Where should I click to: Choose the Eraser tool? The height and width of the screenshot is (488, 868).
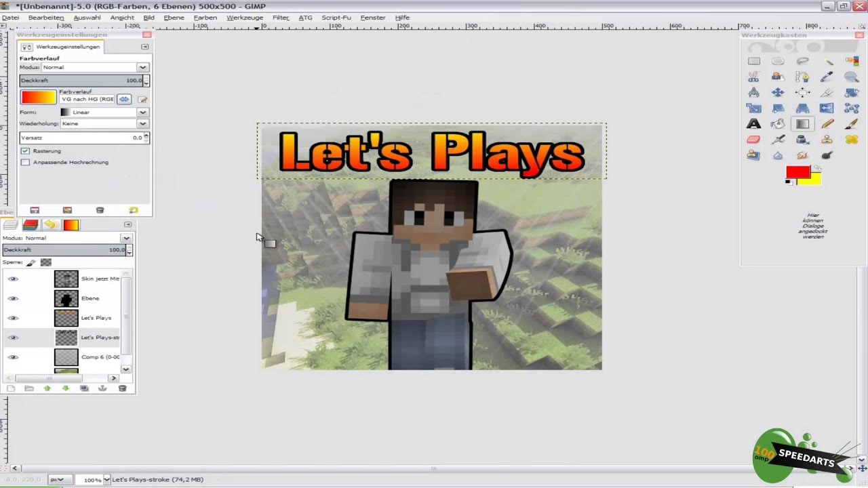coord(753,140)
